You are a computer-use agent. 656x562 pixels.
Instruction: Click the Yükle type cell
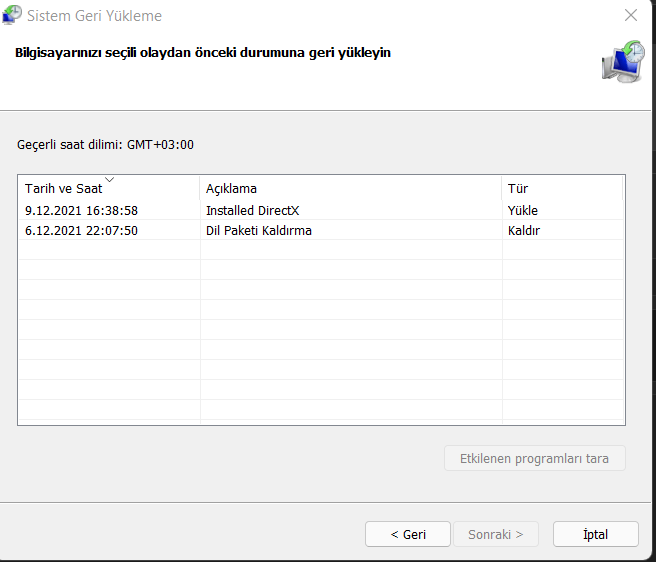(x=523, y=211)
